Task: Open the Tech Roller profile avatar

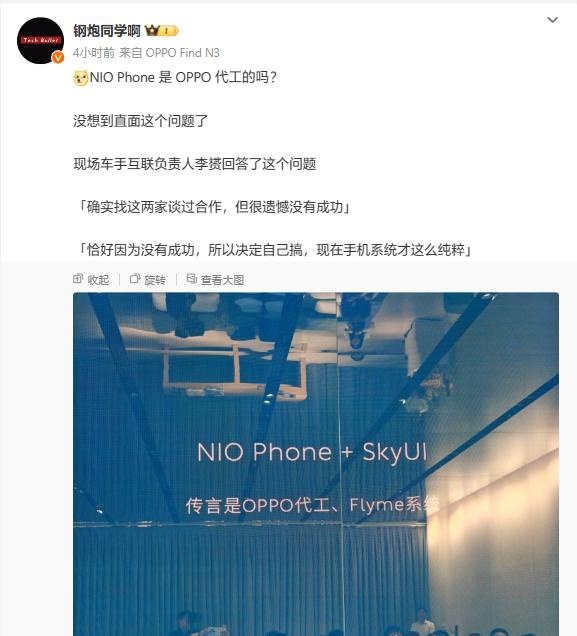Action: [40, 40]
